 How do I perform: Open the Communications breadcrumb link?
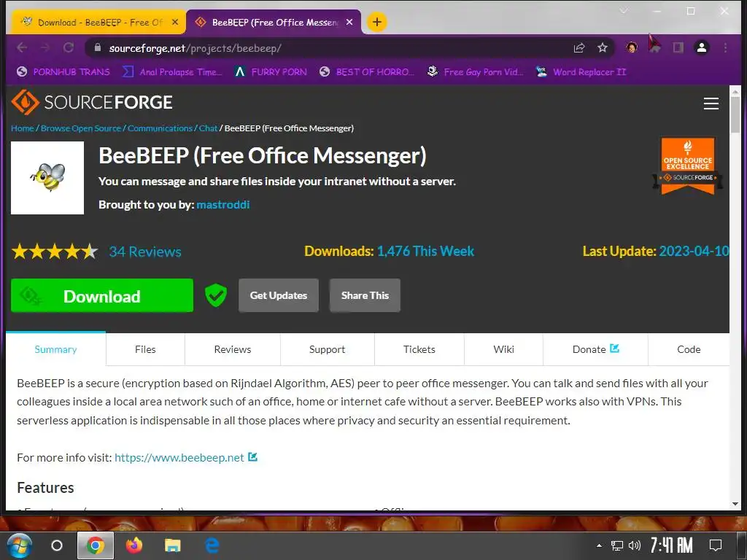click(160, 128)
